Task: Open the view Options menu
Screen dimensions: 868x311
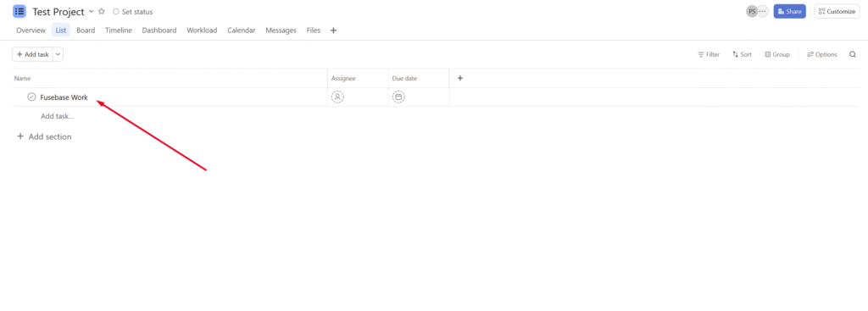Action: click(x=822, y=54)
